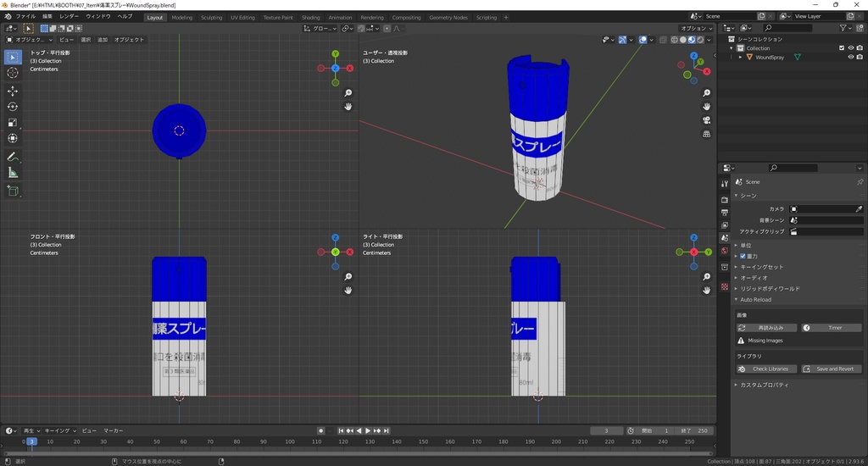This screenshot has width=868, height=466.
Task: Expand the WoundSpray tree item
Action: point(740,58)
